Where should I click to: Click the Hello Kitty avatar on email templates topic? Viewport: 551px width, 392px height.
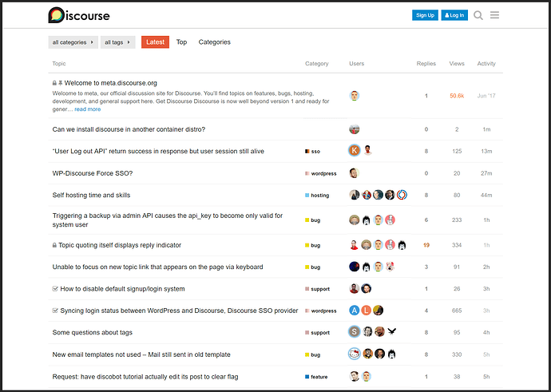coord(355,354)
